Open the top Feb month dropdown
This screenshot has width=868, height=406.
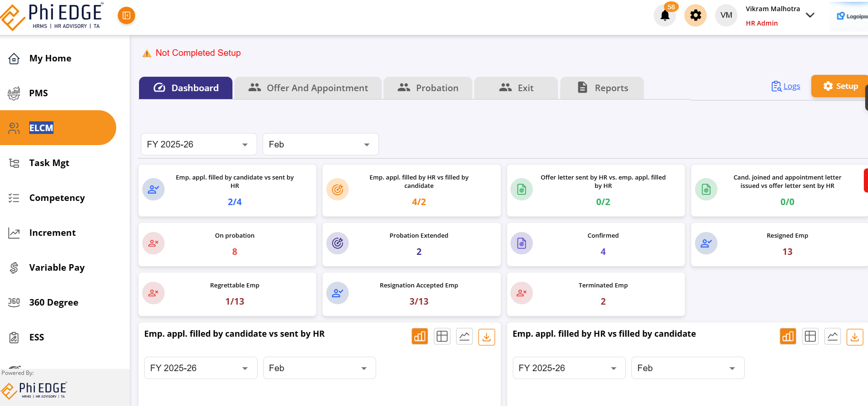click(x=320, y=144)
